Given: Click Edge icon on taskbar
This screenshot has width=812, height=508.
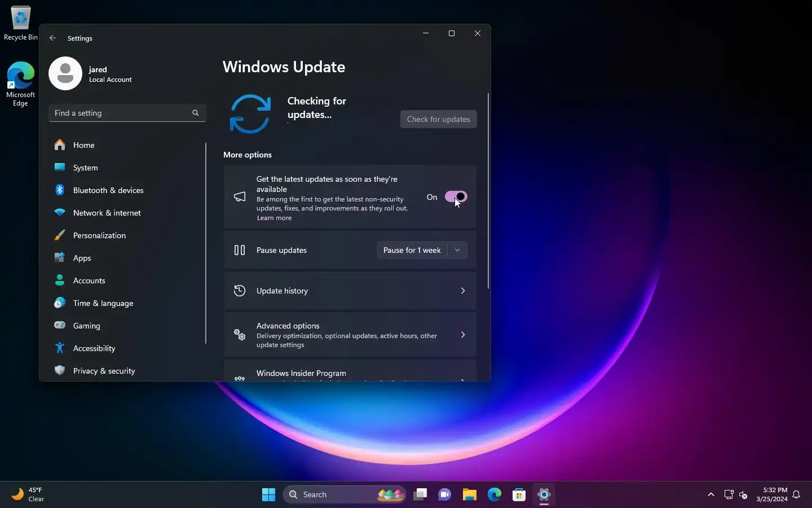Looking at the screenshot, I should pos(495,494).
